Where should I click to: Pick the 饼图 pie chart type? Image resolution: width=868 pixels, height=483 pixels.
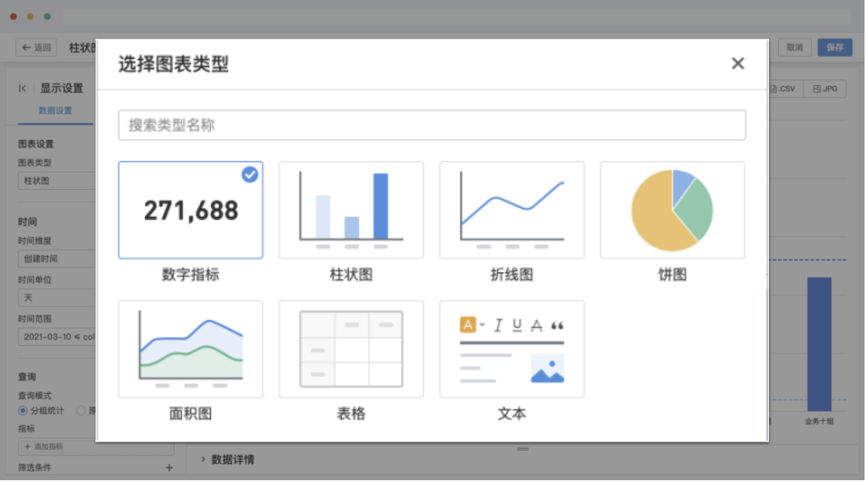pos(672,210)
